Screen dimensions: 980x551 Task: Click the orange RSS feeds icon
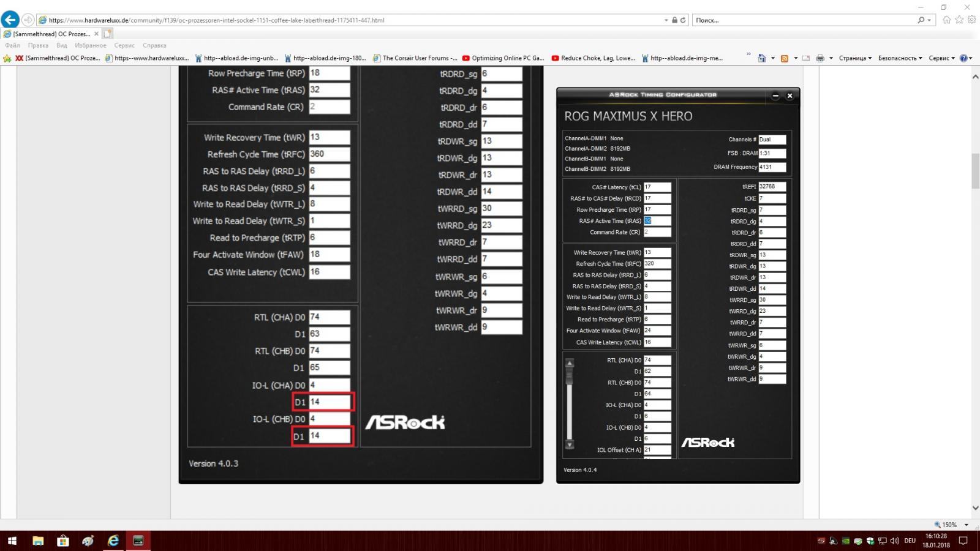pyautogui.click(x=784, y=58)
